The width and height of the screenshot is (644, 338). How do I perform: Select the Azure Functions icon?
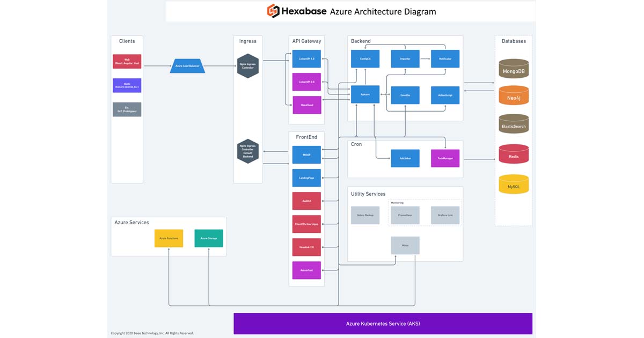(169, 238)
